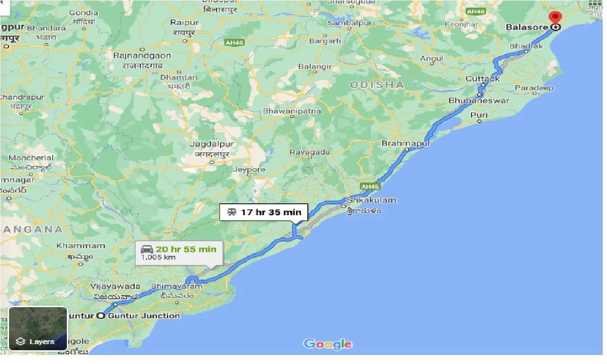Click the train icon in route label

(x=231, y=212)
